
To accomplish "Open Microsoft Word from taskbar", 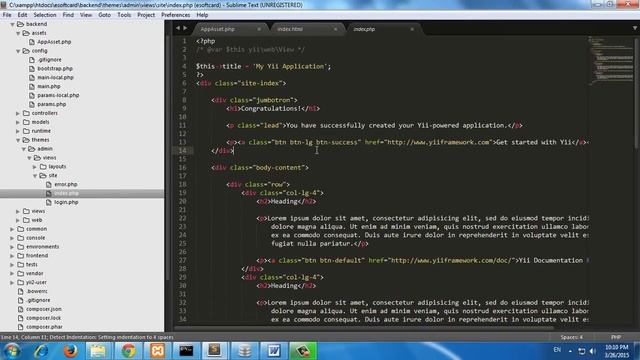I will [x=274, y=351].
